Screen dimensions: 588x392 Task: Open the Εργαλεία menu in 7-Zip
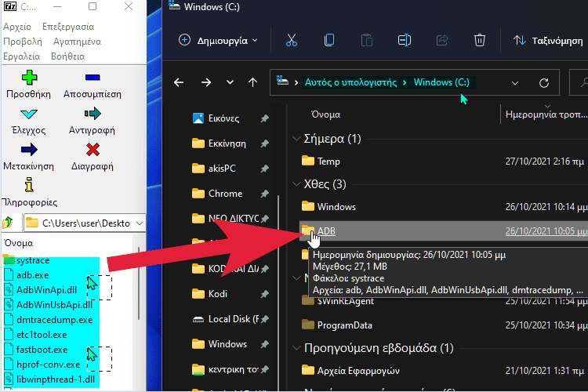click(21, 56)
